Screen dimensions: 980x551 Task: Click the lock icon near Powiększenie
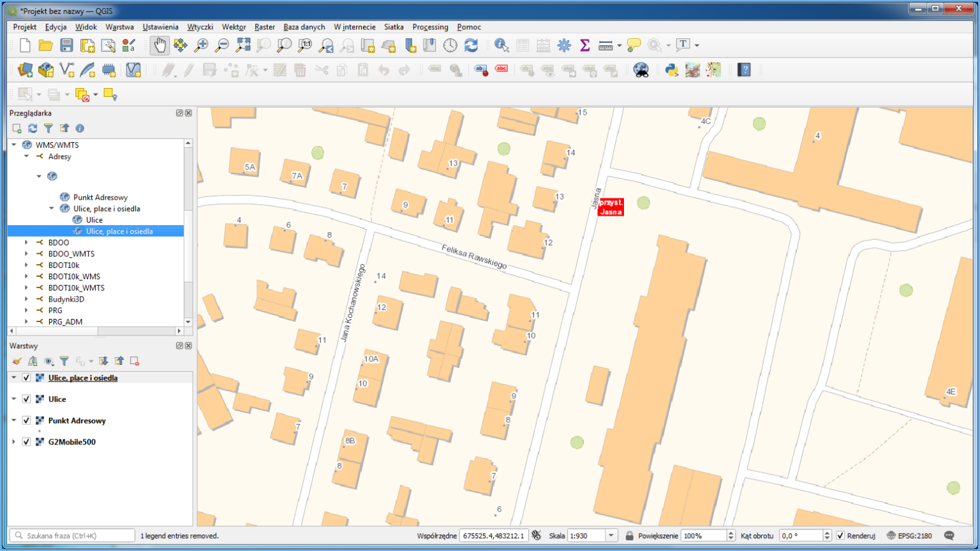630,536
